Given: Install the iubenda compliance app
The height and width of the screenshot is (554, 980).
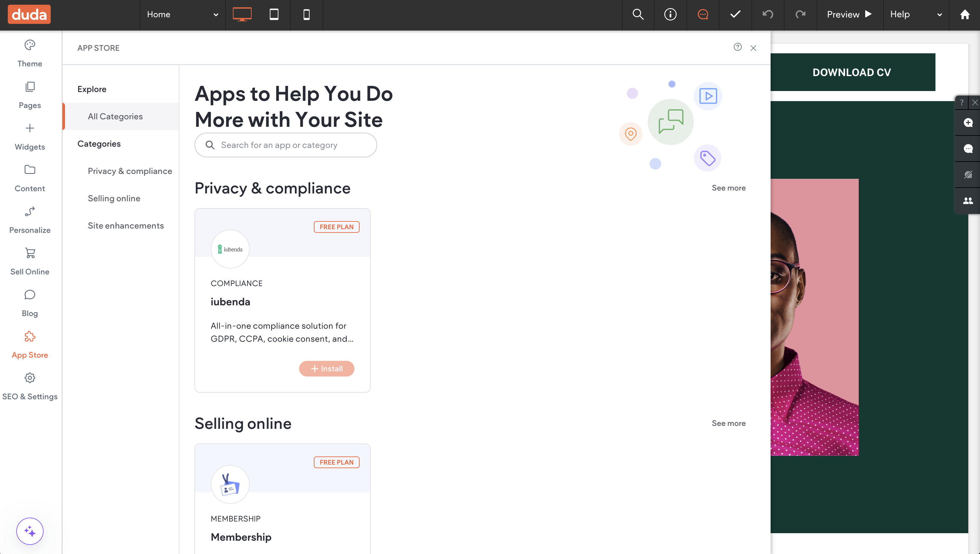Looking at the screenshot, I should pyautogui.click(x=326, y=368).
